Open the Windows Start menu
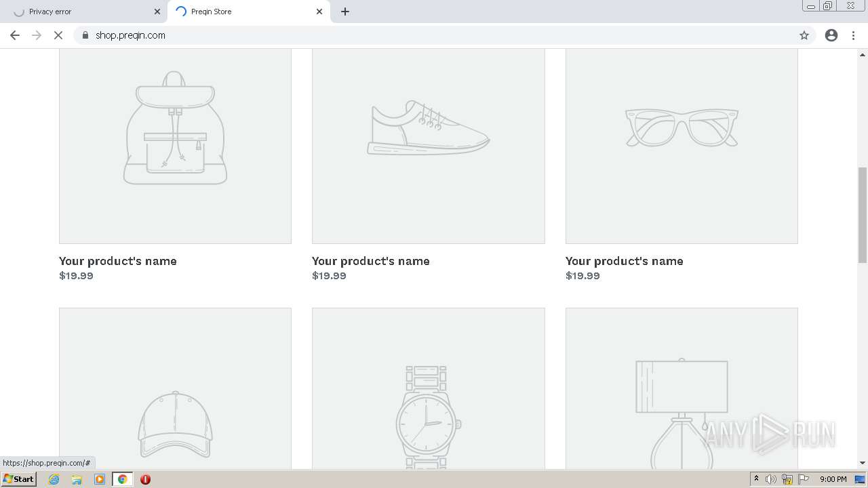Screen dimensions: 868x488 click(18, 479)
